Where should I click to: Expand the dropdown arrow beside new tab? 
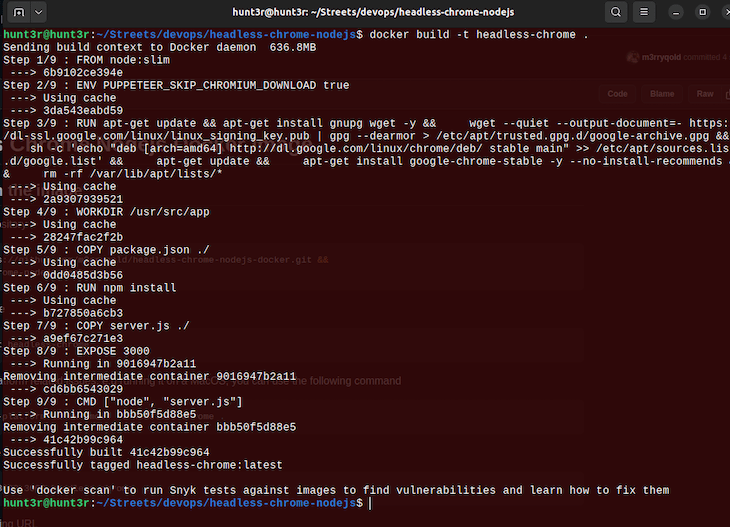(x=38, y=12)
